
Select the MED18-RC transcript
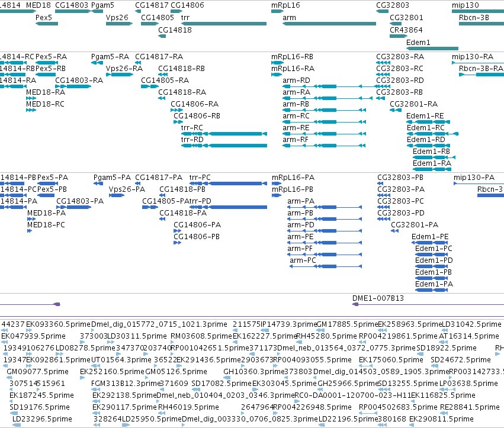(x=31, y=110)
